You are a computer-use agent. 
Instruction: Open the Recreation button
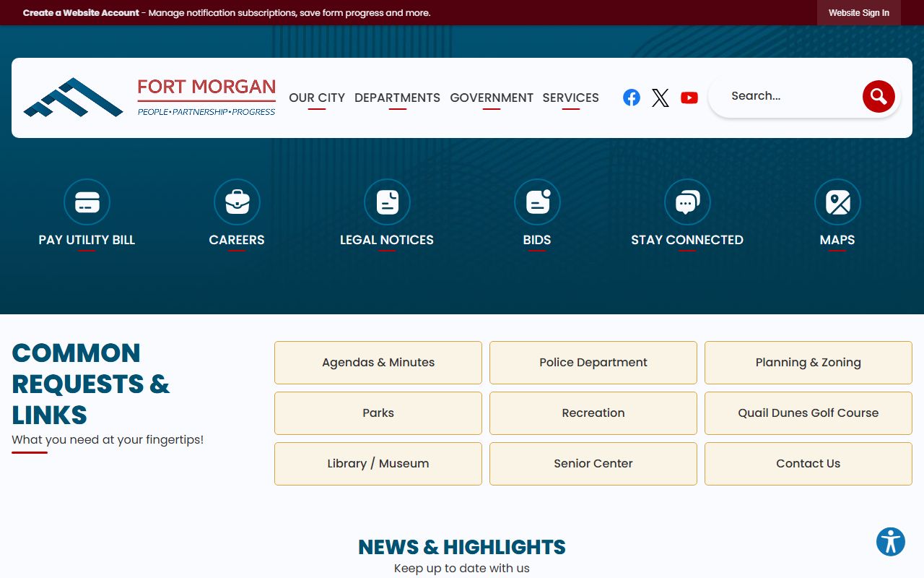[593, 413]
